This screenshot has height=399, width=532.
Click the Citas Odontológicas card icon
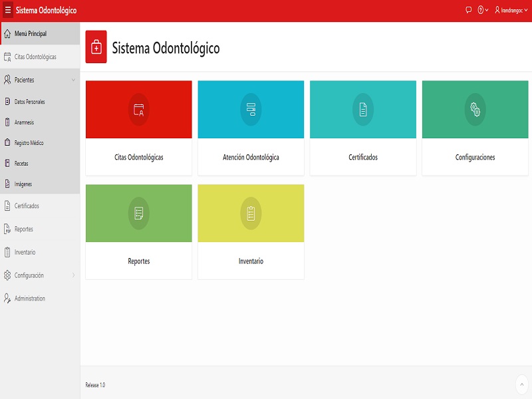(139, 110)
